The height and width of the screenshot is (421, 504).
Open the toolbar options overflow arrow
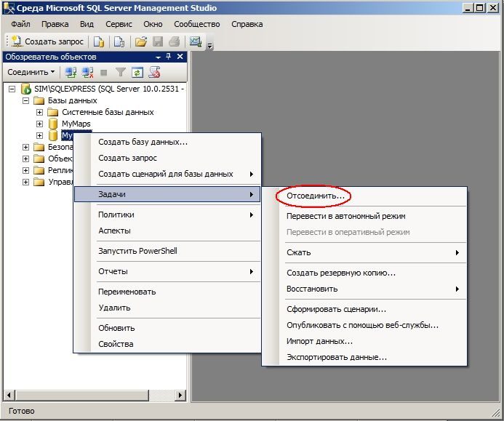point(209,46)
